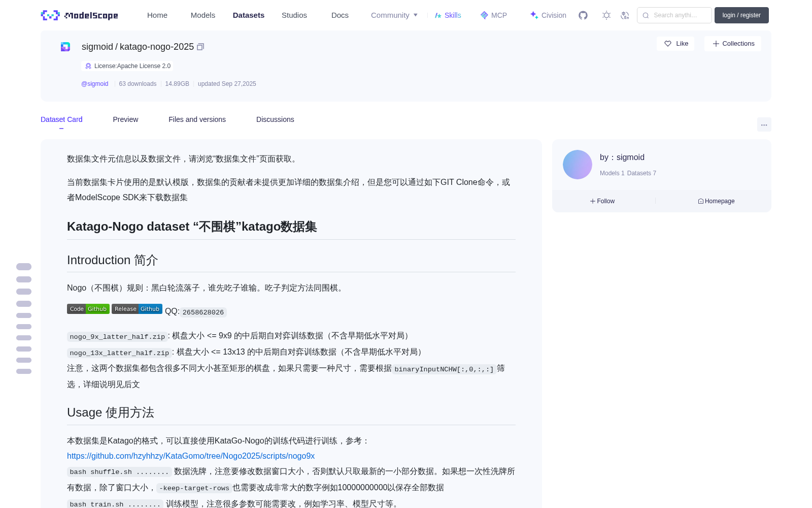Screen dimensions: 812x508
Task: Open the Code Github badge
Action: tap(88, 309)
